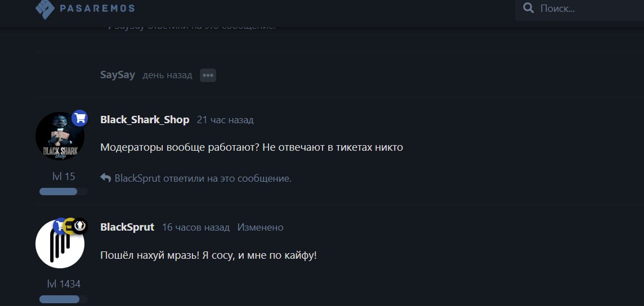Open the three-dots menu next to SaySay

click(208, 75)
